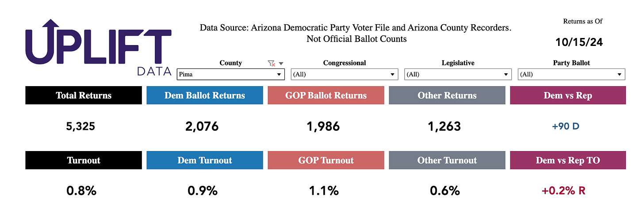Expand the Congressional district dropdown
The height and width of the screenshot is (212, 644).
point(345,75)
